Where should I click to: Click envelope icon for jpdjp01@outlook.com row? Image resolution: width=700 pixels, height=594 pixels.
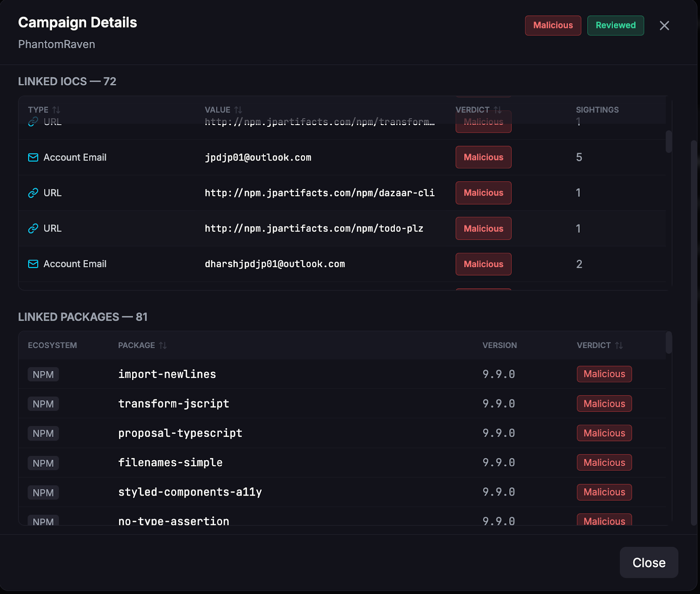click(33, 157)
